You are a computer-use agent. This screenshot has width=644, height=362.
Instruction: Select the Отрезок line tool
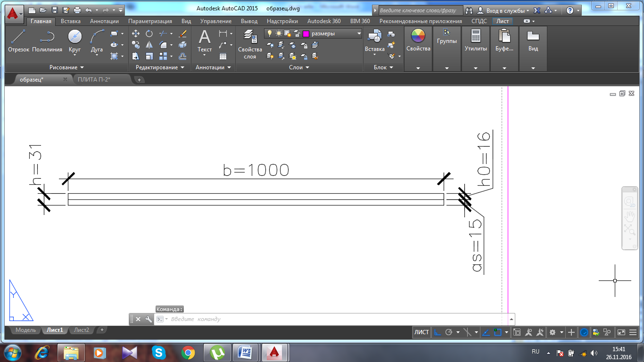pyautogui.click(x=18, y=41)
